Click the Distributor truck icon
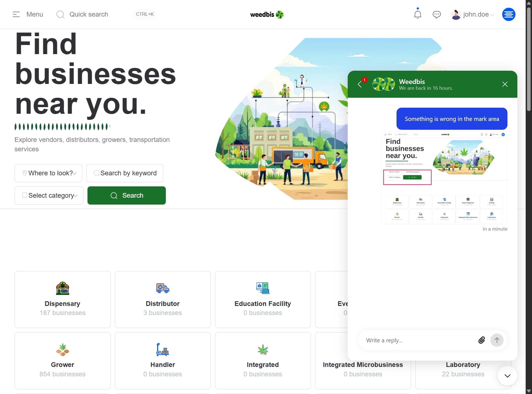 163,288
